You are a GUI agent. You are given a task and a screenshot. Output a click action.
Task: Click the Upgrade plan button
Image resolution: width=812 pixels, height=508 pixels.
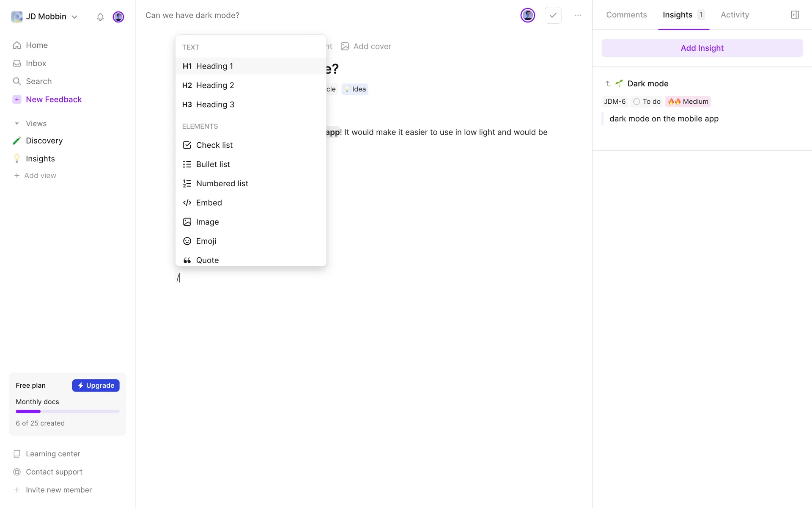coord(96,385)
